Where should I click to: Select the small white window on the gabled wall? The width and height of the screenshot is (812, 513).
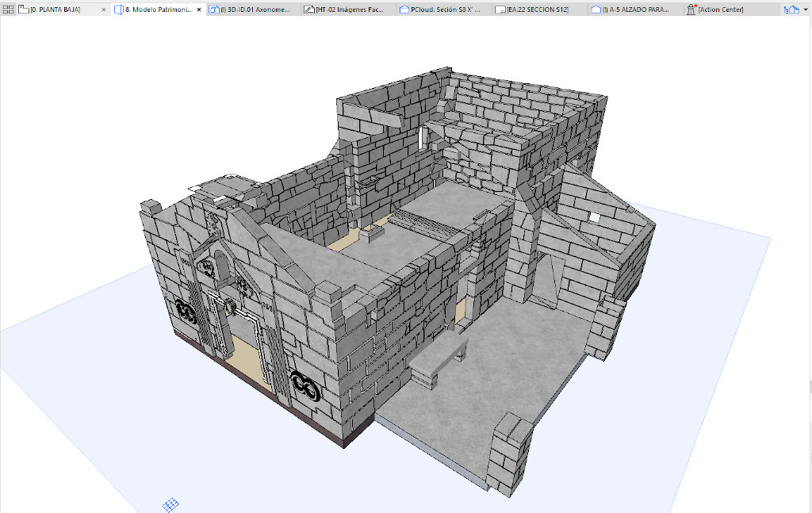[593, 216]
